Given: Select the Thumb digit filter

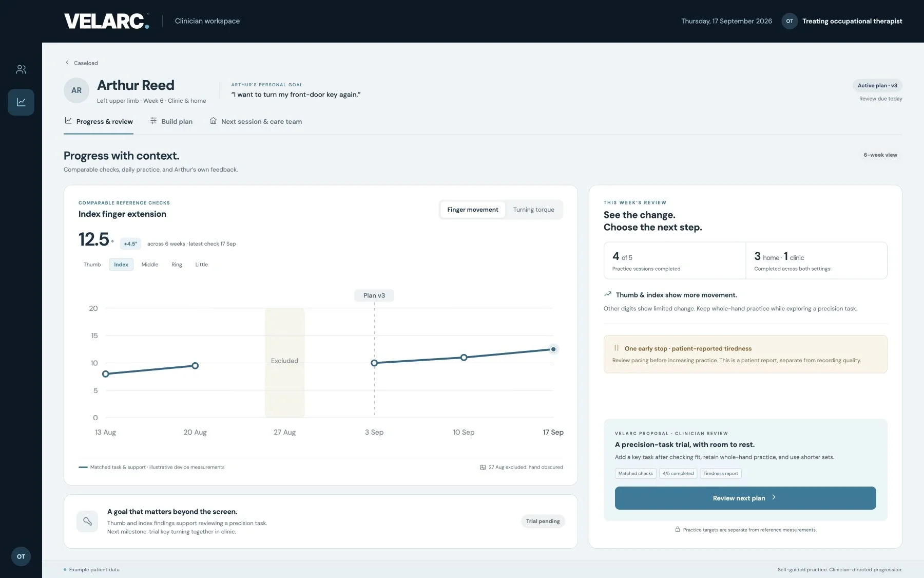Looking at the screenshot, I should point(92,265).
